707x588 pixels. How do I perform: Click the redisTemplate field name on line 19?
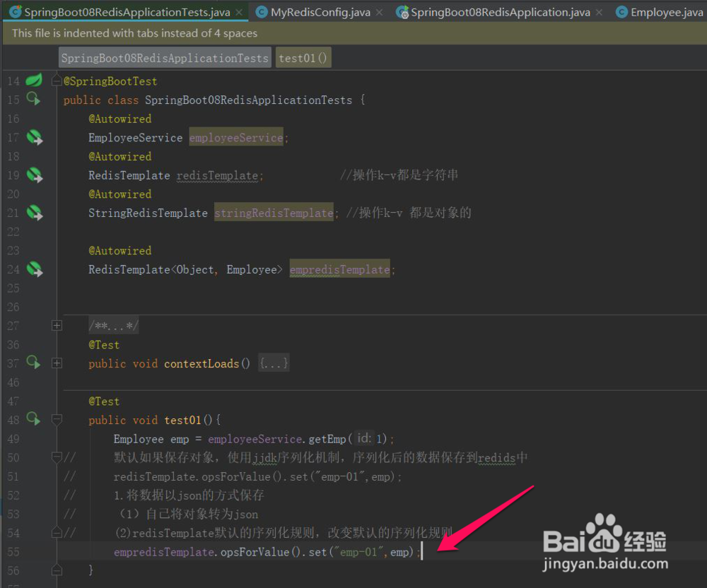point(217,175)
